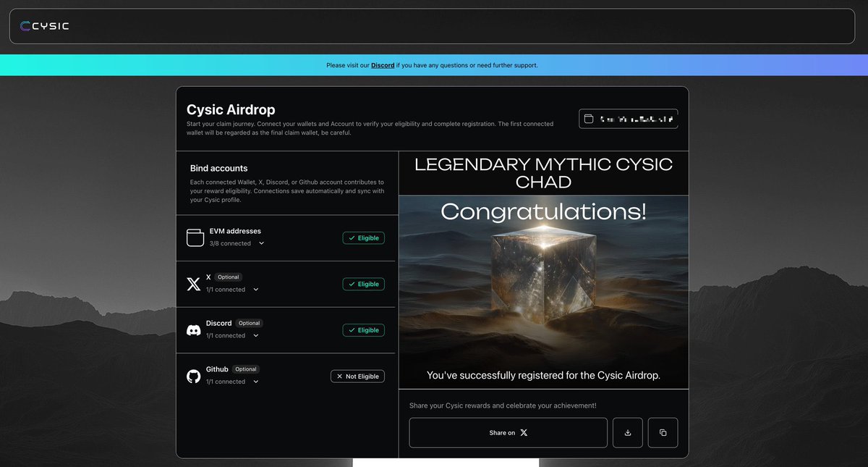Viewport: 868px width, 467px height.
Task: Click the Cysic logo in header
Action: 44,26
